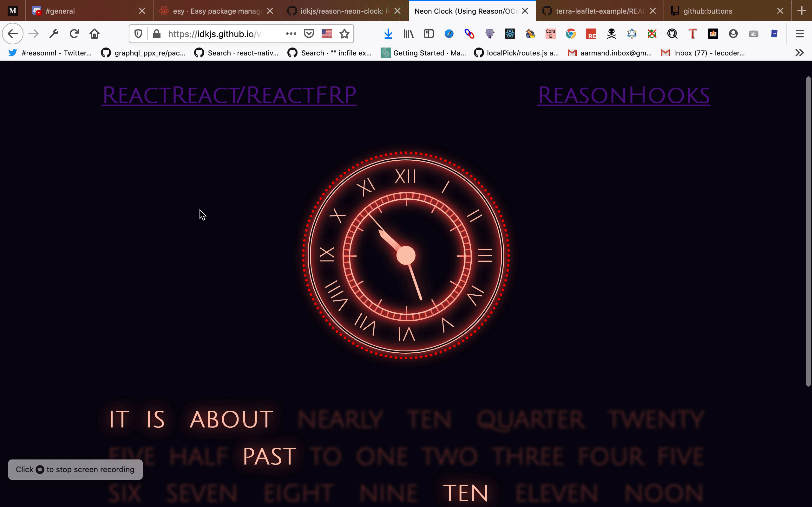Click the download manager icon
This screenshot has width=812, height=507.
click(388, 33)
